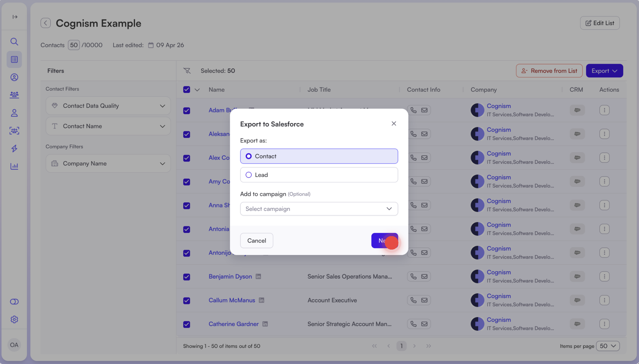Select the Contact radio option
Screen dimensions: 639x364
(249, 156)
